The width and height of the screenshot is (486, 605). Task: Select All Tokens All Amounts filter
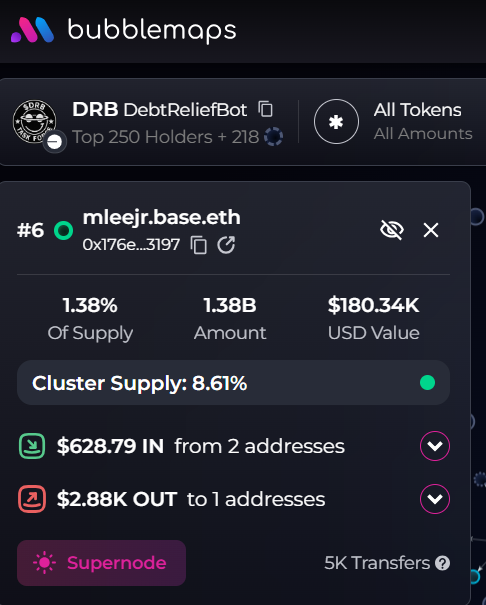(x=423, y=121)
